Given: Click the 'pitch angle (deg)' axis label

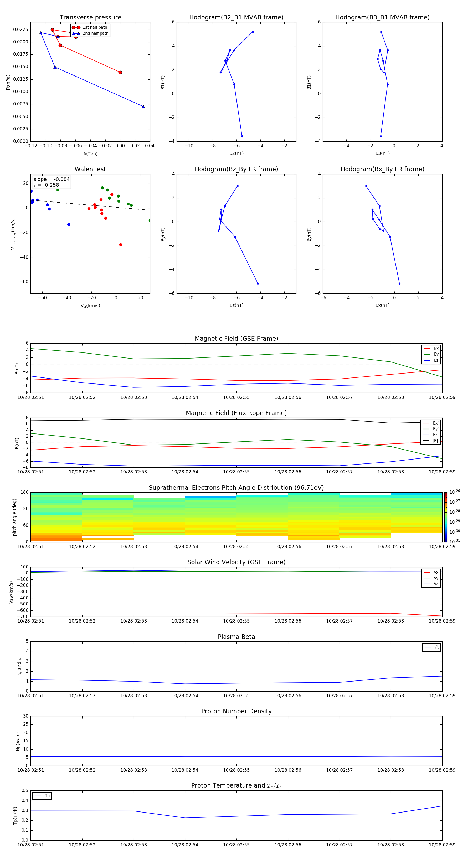Looking at the screenshot, I should [14, 517].
